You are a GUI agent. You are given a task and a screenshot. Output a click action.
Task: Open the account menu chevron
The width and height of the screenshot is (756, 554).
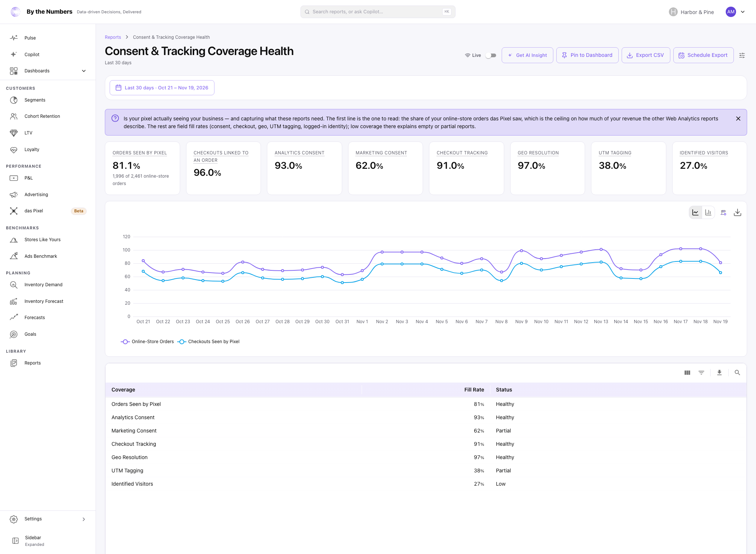click(743, 12)
